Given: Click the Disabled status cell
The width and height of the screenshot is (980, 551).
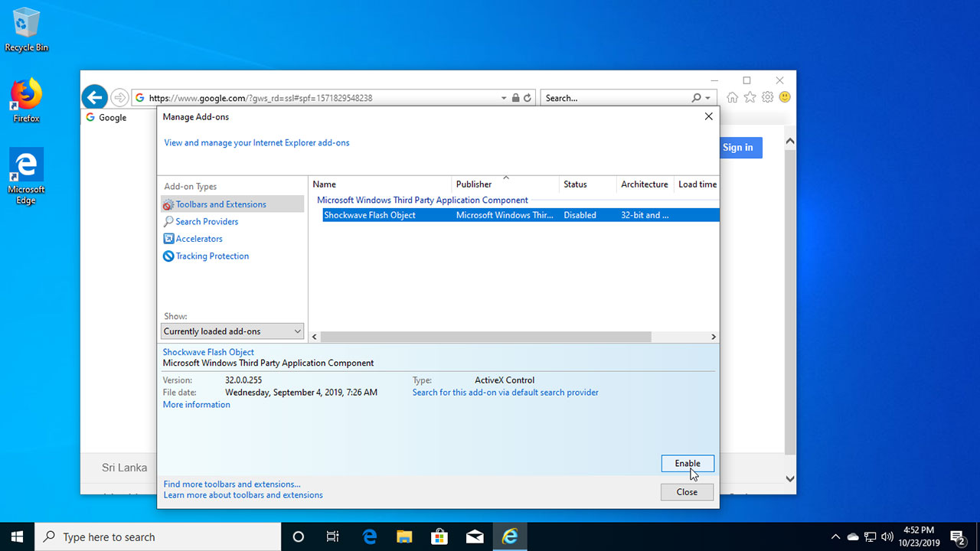Looking at the screenshot, I should point(580,215).
